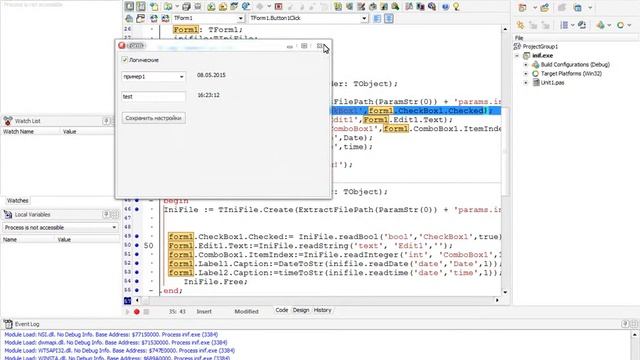Switch to the Design tab
This screenshot has width=640, height=360.
point(301,310)
